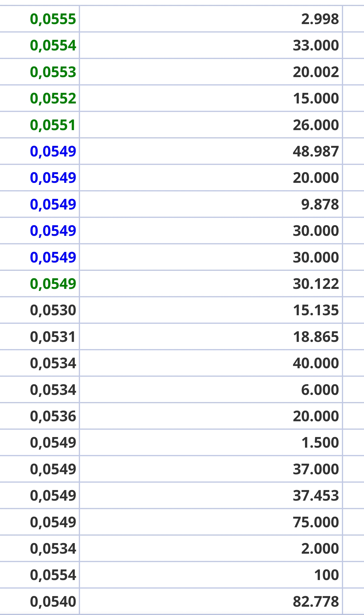The width and height of the screenshot is (364, 615).
Task: Click the quantity 37.453
Action: coord(316,495)
